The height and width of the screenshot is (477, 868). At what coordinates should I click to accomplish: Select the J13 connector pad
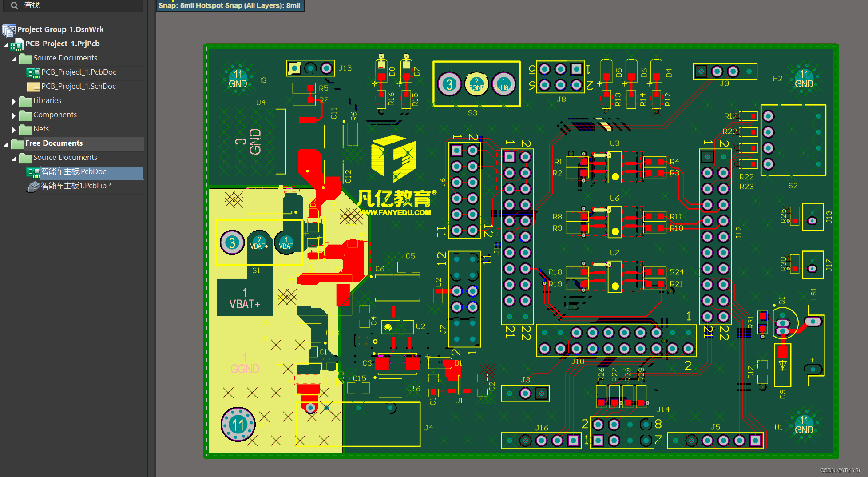pos(813,221)
